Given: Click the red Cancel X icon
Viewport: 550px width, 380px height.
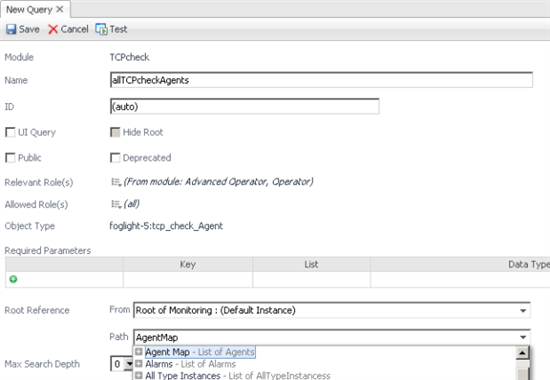Looking at the screenshot, I should (x=53, y=29).
